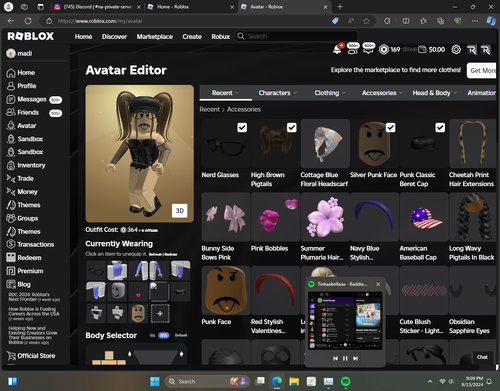The width and height of the screenshot is (500, 391).
Task: Uncheck the High Brown Pigtails item
Action: click(292, 128)
